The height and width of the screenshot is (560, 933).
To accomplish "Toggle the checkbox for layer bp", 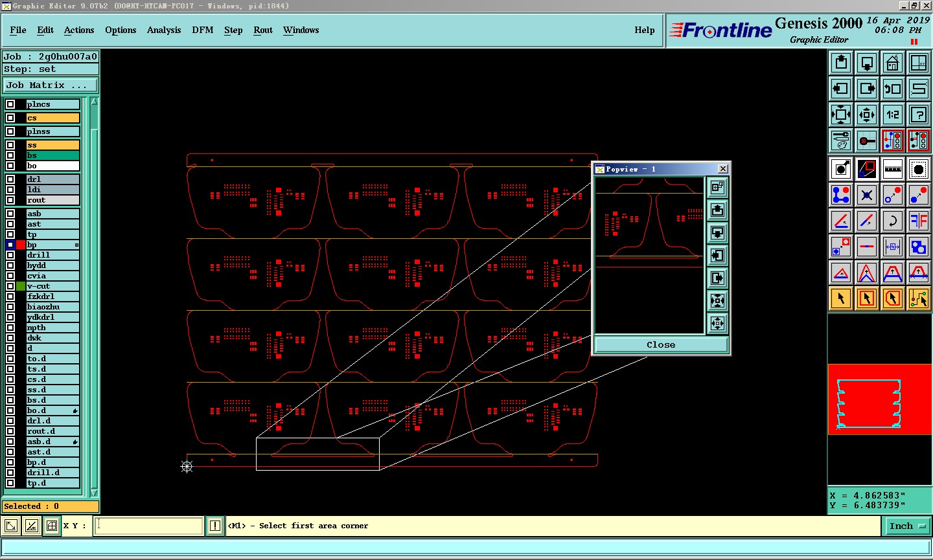I will (10, 245).
